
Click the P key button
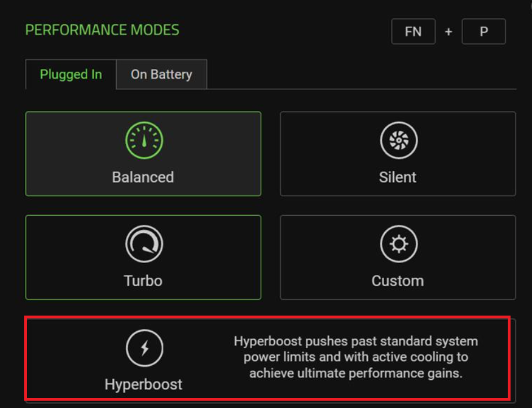pos(483,31)
